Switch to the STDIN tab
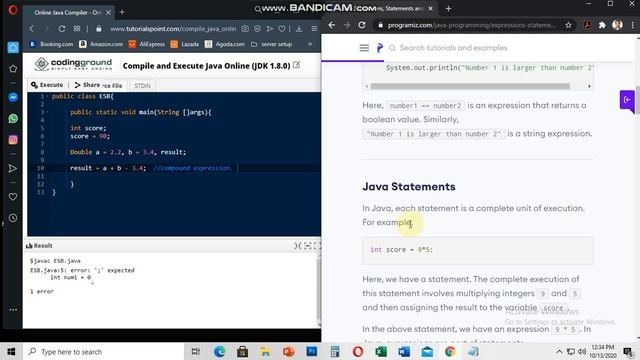The width and height of the screenshot is (640, 360). (x=142, y=86)
